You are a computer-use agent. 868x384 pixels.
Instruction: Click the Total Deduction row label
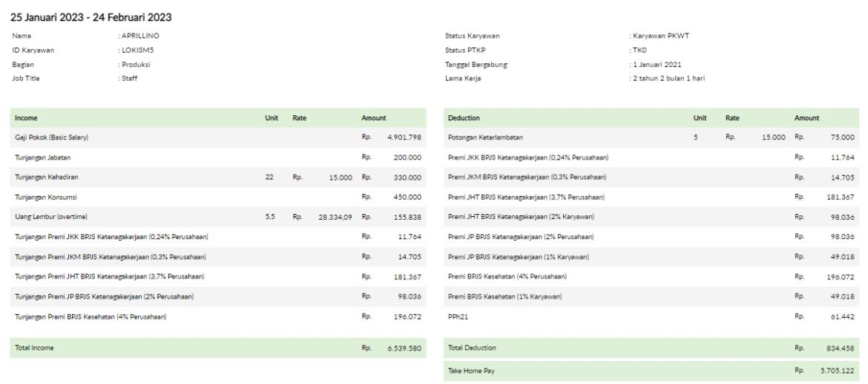point(472,348)
